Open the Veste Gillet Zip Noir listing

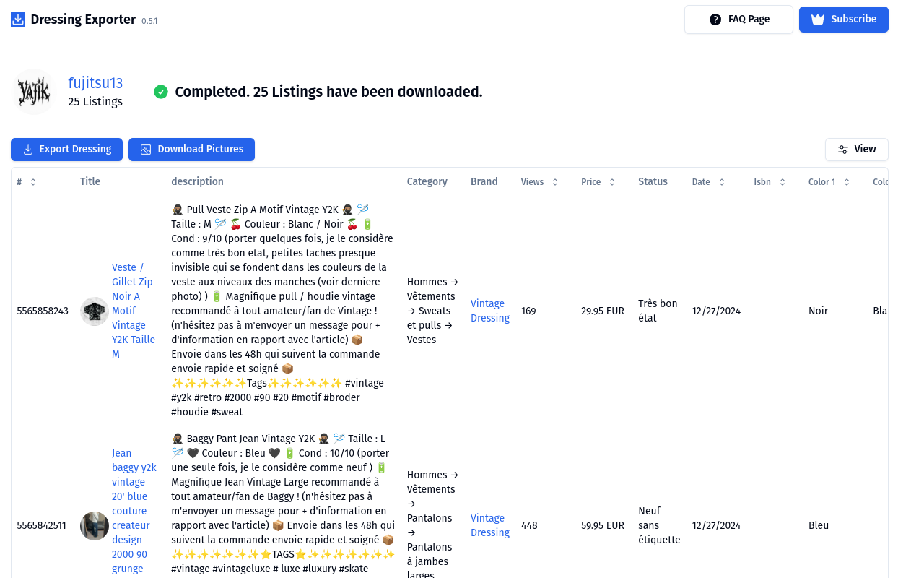click(133, 311)
